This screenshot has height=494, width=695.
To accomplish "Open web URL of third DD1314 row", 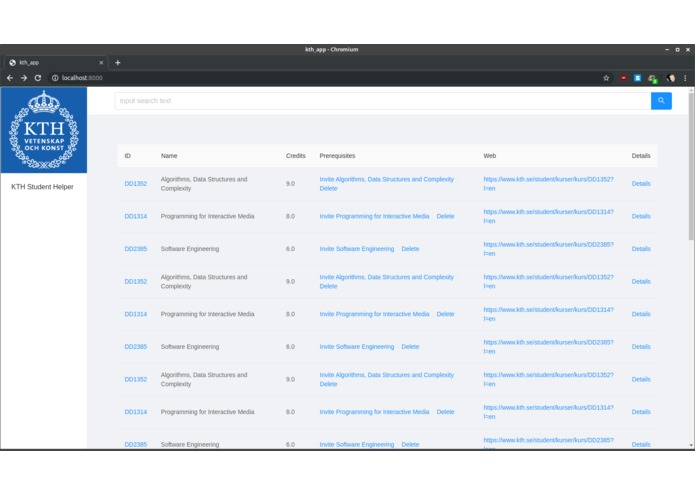I will click(x=548, y=412).
